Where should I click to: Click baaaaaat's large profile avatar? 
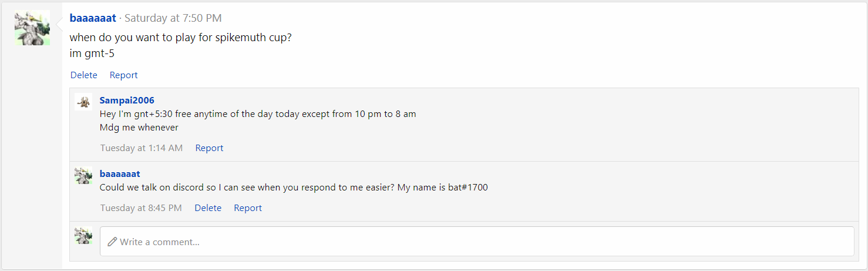pos(32,28)
